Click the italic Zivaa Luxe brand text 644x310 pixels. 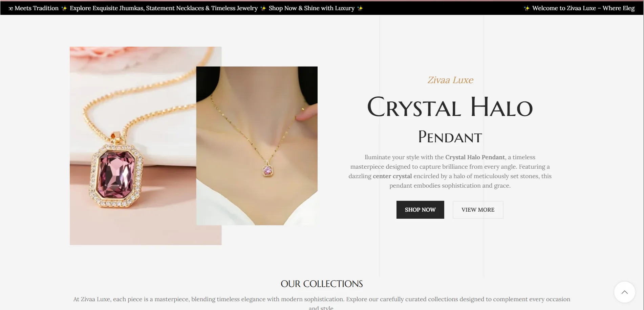click(x=450, y=80)
